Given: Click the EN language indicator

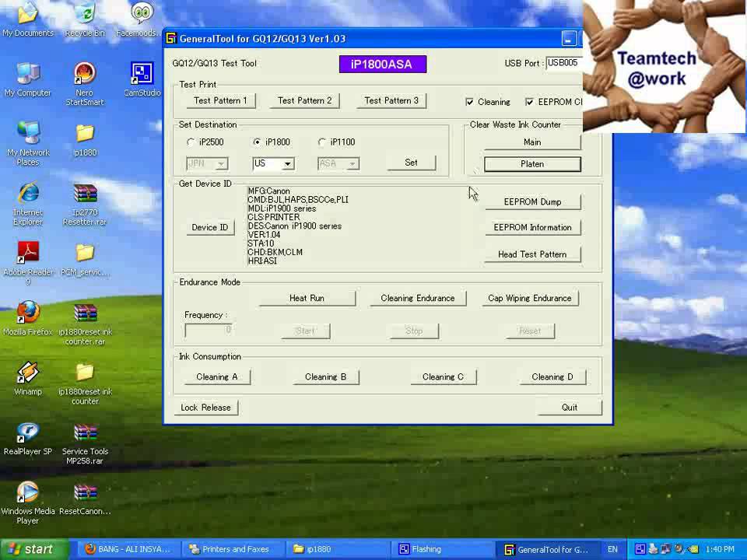Looking at the screenshot, I should (x=612, y=550).
